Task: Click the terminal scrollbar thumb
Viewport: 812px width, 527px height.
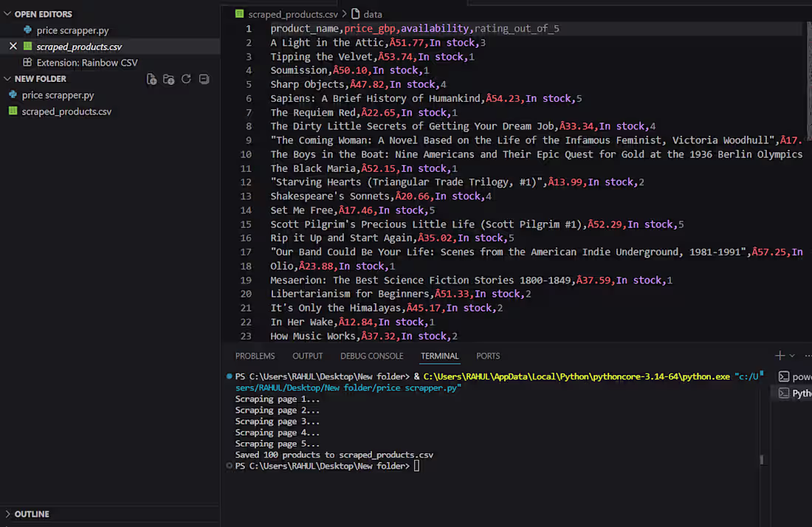Action: pos(761,460)
